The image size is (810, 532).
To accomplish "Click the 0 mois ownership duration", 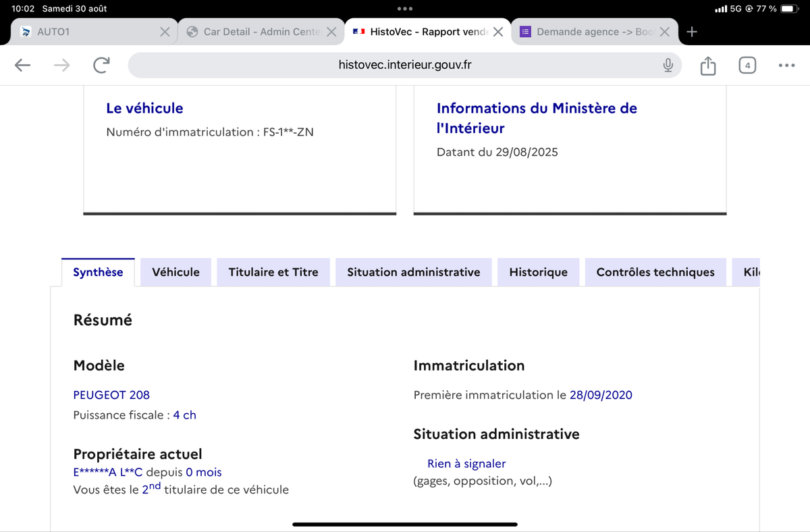I will click(x=204, y=473).
